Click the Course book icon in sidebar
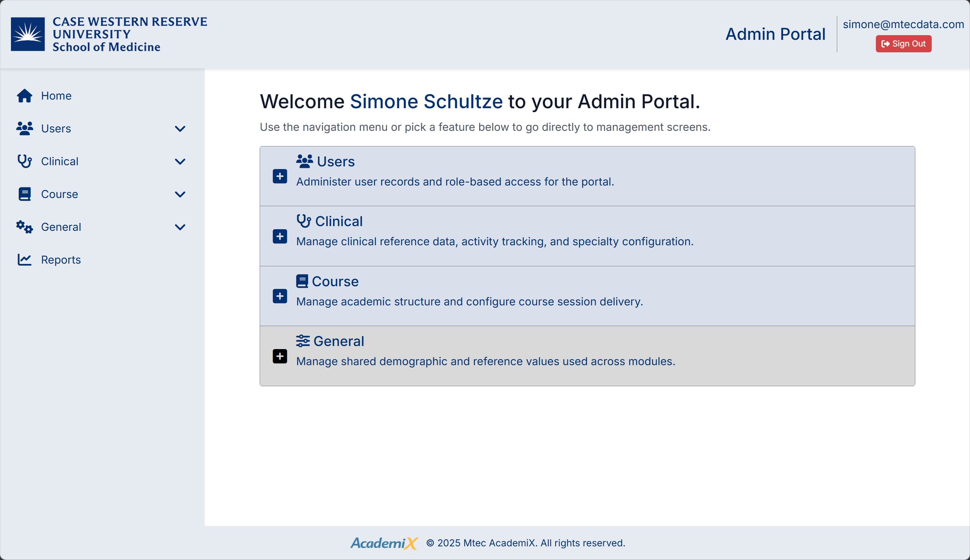970x560 pixels. [x=25, y=194]
